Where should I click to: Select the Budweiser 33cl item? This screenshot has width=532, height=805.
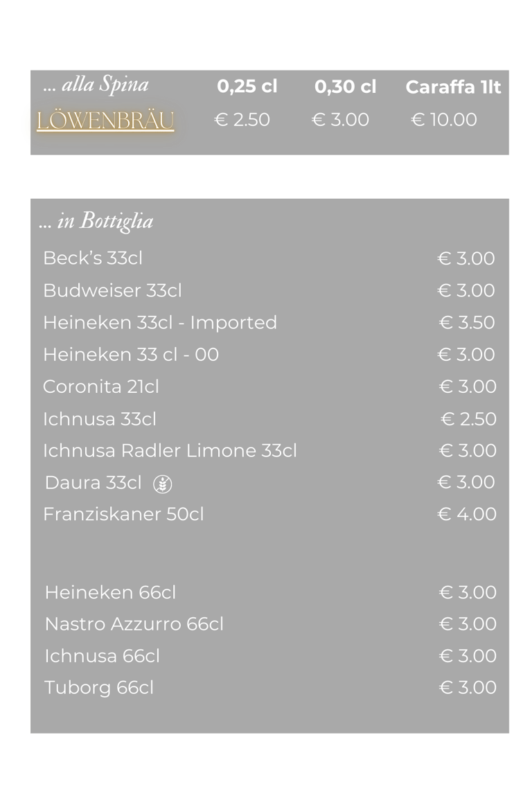point(112,290)
